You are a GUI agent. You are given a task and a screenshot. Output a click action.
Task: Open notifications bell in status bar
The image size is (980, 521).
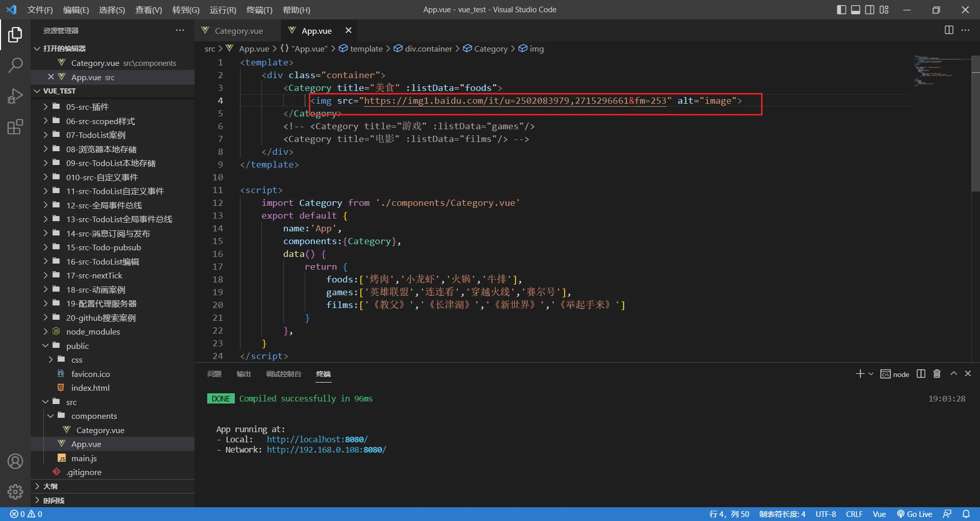point(966,514)
